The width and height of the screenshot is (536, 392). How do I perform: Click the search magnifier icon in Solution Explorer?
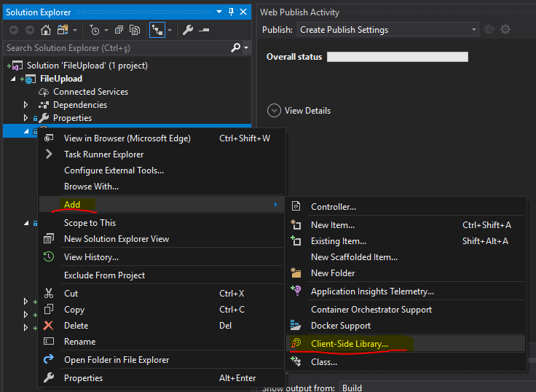point(235,47)
